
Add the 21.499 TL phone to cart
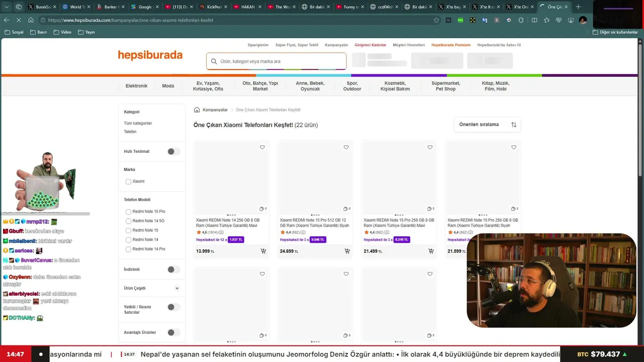point(431,251)
